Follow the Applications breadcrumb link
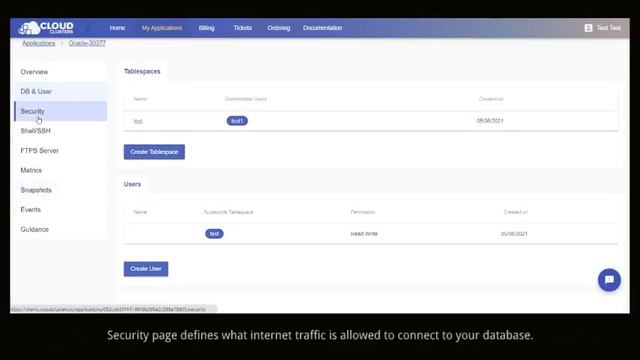640x360 pixels. click(38, 43)
